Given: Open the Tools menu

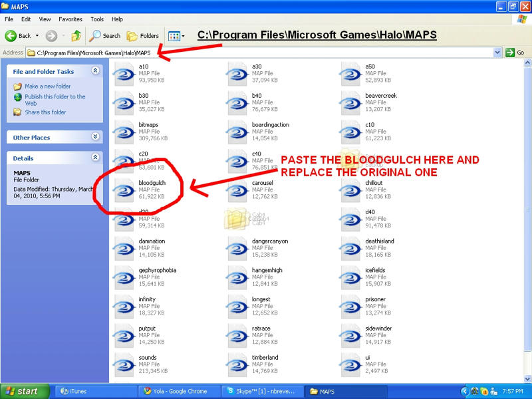Looking at the screenshot, I should (x=97, y=19).
